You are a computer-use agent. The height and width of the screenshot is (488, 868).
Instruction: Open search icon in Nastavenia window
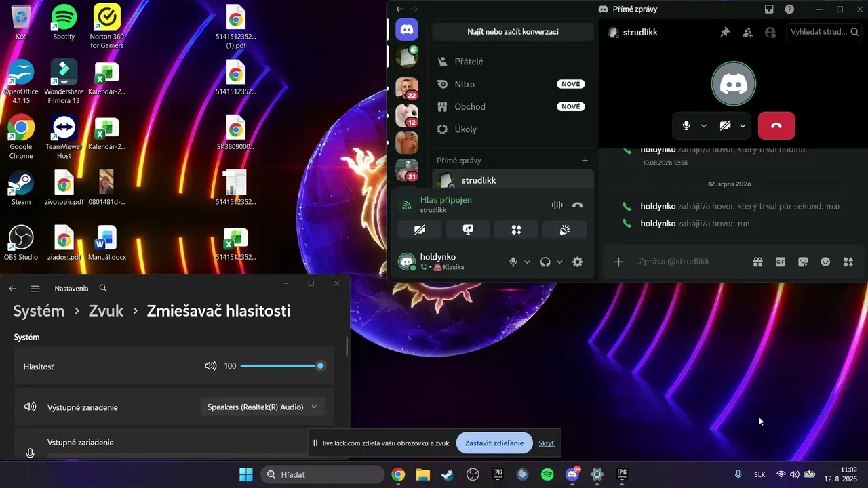103,288
